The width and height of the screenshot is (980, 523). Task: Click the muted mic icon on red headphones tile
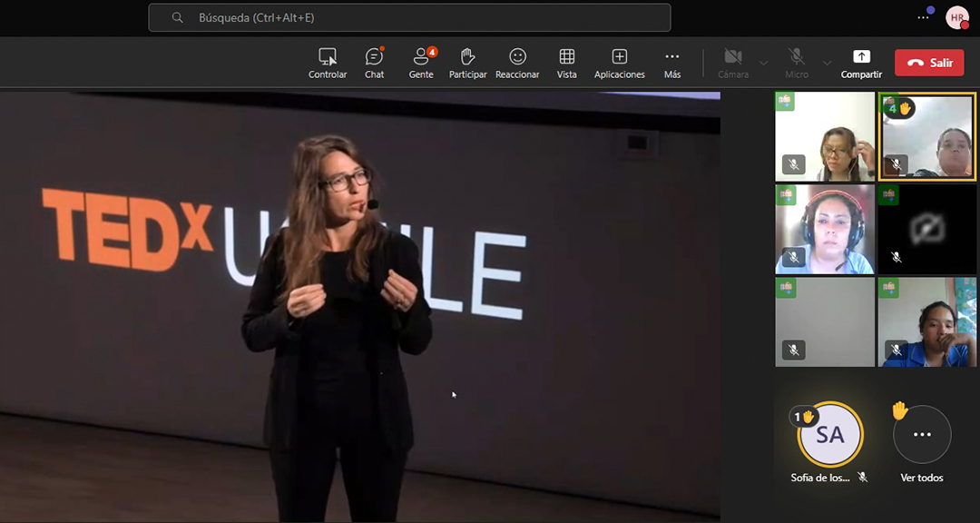click(x=794, y=257)
